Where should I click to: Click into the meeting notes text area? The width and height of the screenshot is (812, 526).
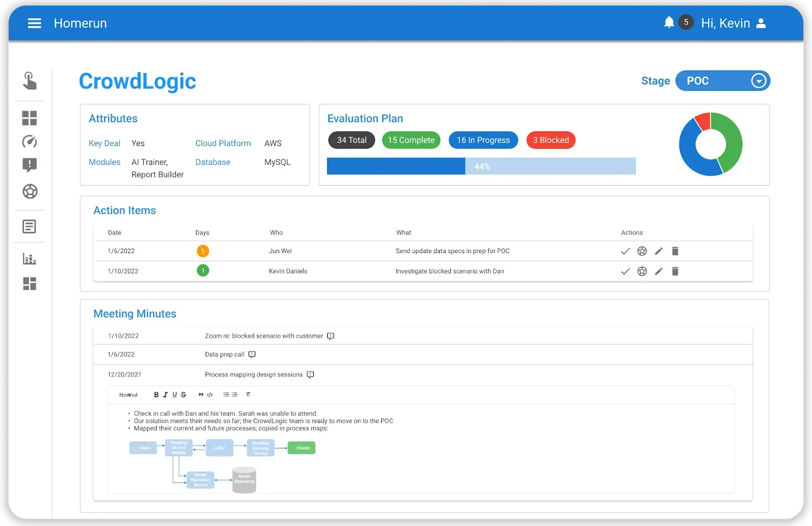click(421, 448)
